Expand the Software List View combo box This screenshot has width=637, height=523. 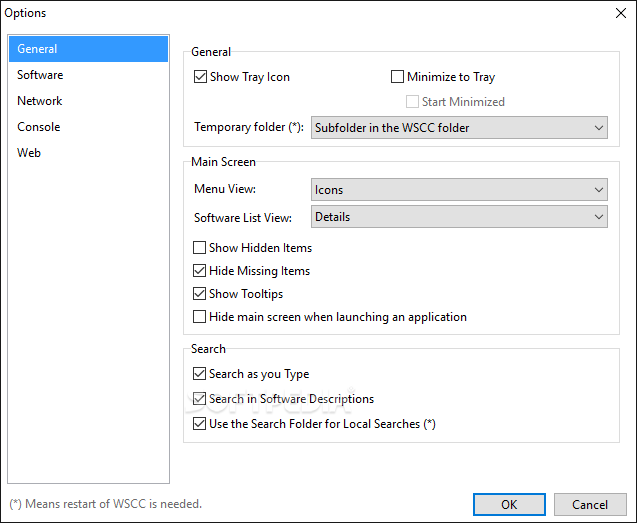coord(460,216)
